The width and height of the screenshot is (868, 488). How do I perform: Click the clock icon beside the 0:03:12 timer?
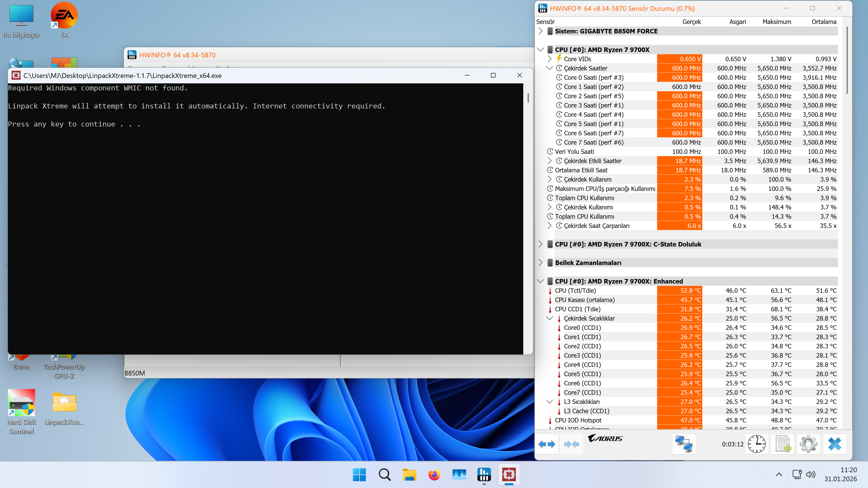pos(757,444)
